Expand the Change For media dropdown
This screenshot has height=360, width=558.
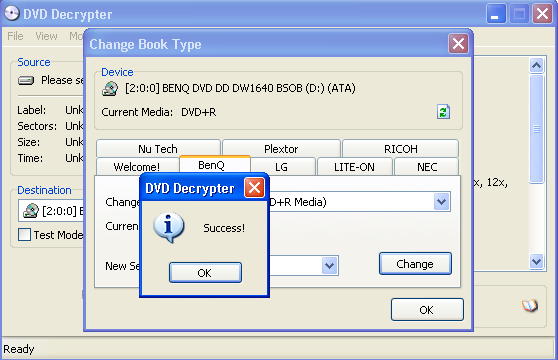tap(441, 202)
